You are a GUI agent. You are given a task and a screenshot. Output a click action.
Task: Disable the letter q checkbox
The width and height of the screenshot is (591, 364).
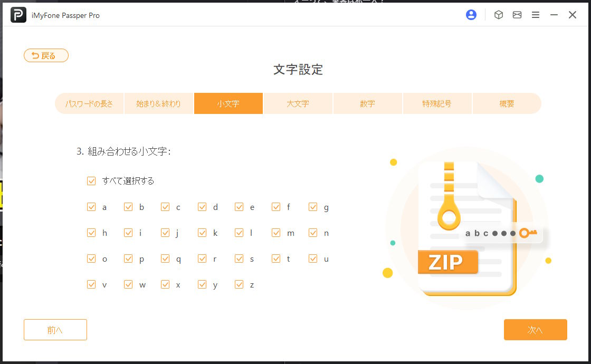(x=165, y=259)
